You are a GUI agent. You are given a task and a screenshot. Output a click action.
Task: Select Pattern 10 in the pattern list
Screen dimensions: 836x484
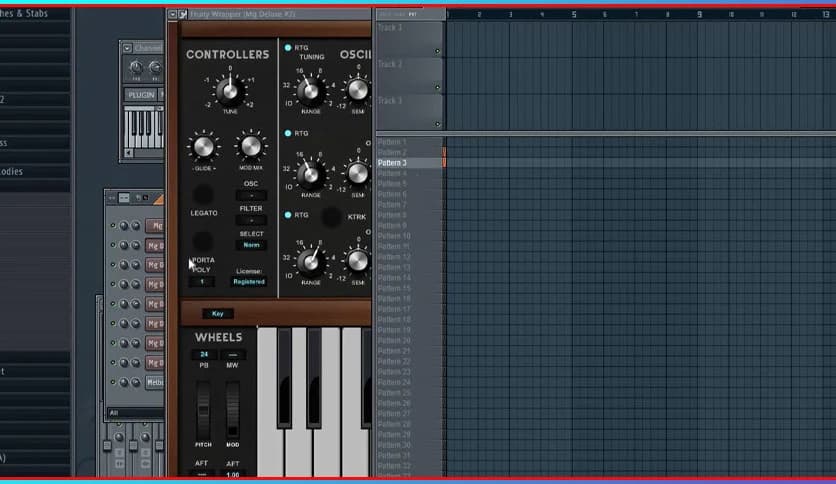coord(409,236)
